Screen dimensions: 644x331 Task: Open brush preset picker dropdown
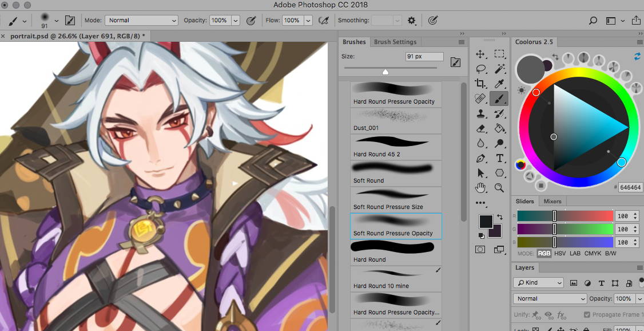[56, 21]
